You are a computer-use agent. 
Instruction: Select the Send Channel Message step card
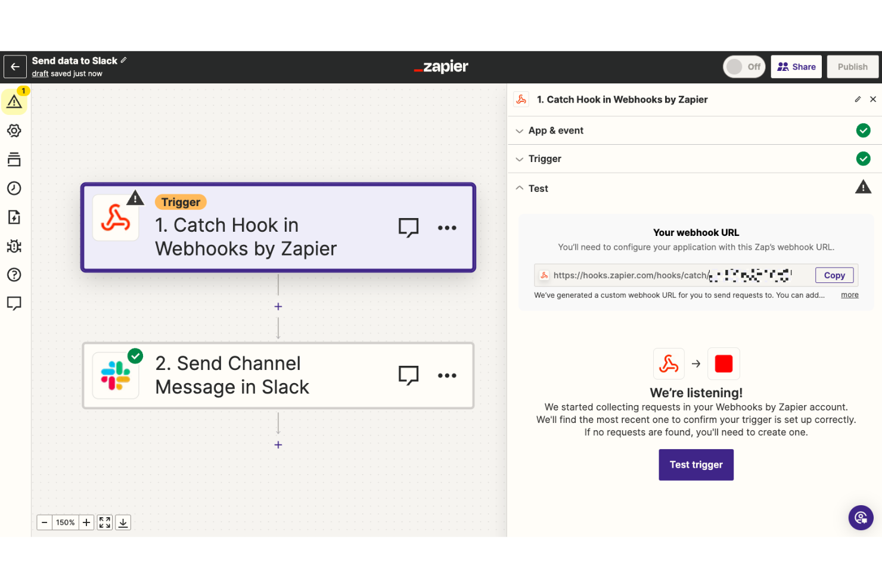(278, 375)
